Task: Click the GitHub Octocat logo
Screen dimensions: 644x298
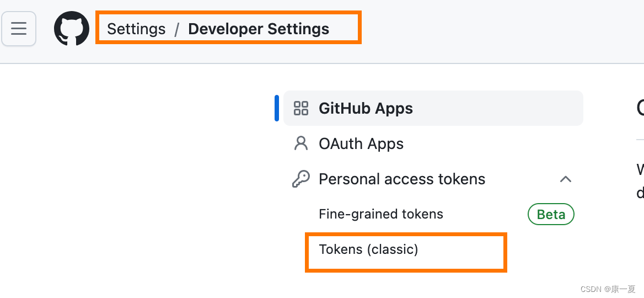Action: pos(72,29)
